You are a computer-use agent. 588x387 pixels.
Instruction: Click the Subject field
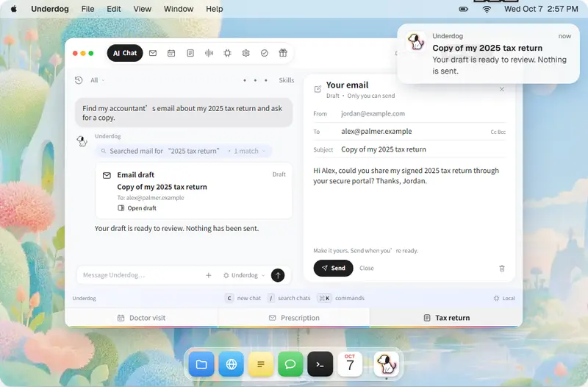(x=409, y=149)
